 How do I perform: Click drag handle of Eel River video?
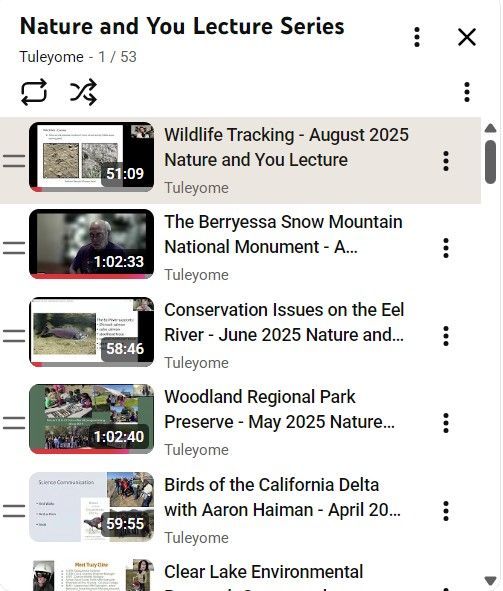click(x=14, y=336)
